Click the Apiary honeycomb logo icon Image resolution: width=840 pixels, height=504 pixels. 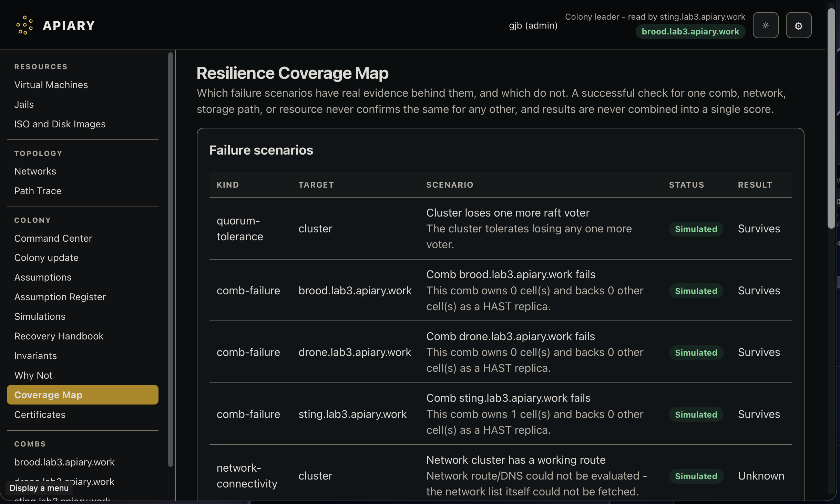[x=24, y=25]
